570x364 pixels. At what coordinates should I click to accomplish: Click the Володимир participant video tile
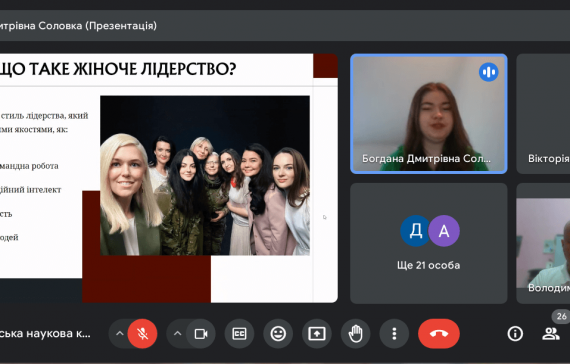click(x=543, y=243)
